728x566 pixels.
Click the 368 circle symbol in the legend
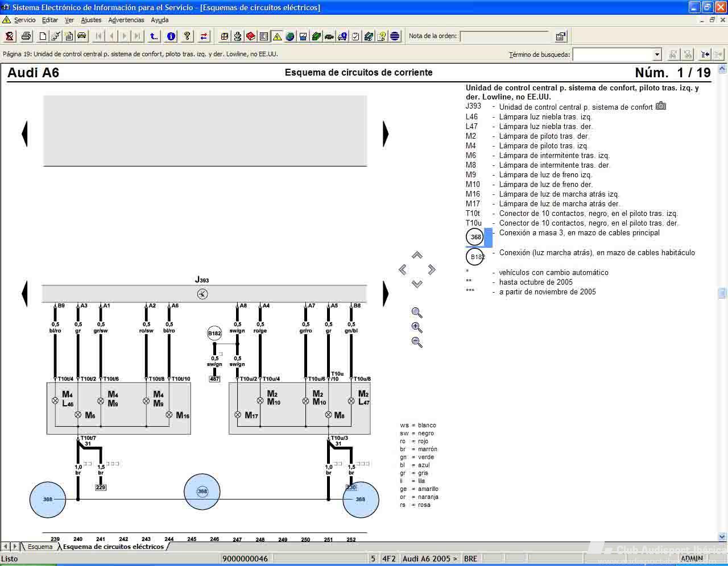[475, 237]
